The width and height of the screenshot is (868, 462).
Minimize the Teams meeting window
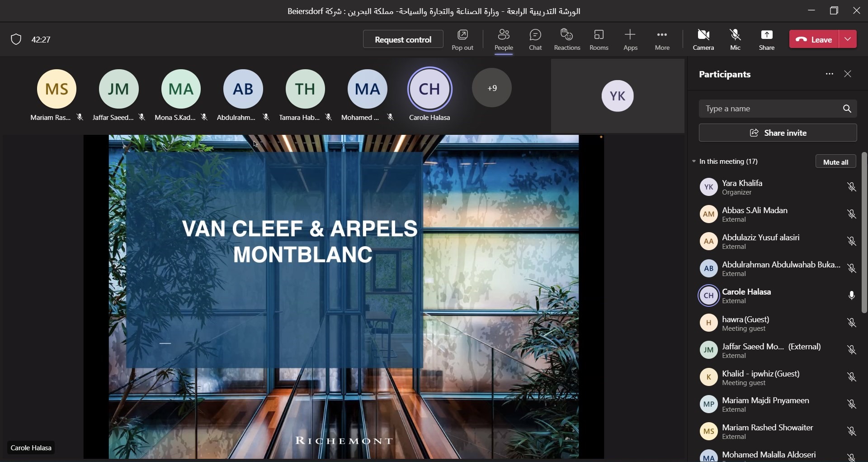coord(811,10)
